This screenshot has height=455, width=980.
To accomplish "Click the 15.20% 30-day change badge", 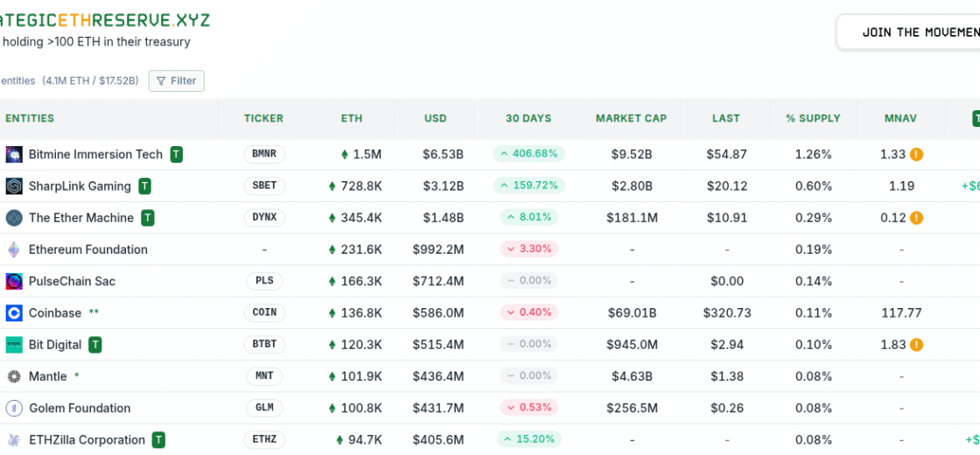I will (528, 439).
